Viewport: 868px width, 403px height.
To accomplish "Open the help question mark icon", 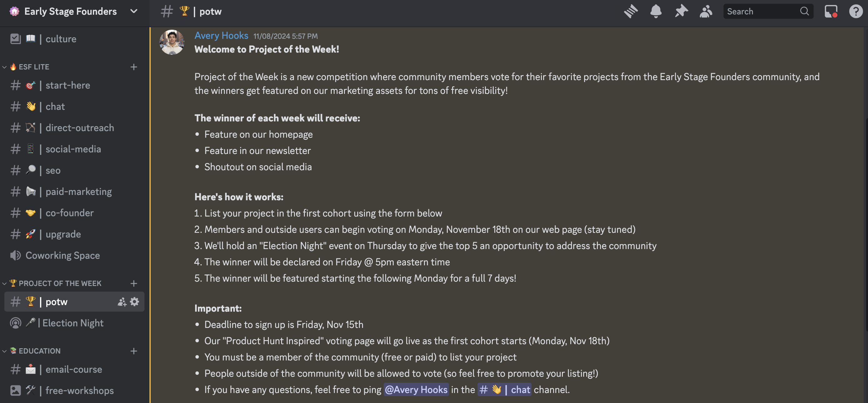I will coord(855,12).
